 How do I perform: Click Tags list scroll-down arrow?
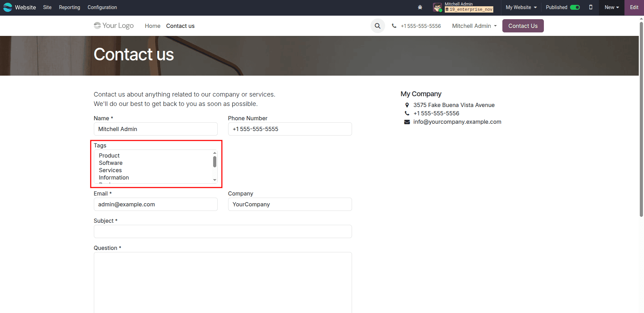coord(215,180)
